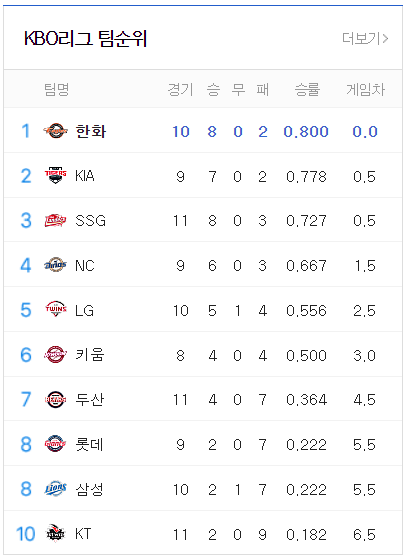The height and width of the screenshot is (560, 409).
Task: Click the SSG Landers team logo
Action: click(55, 220)
